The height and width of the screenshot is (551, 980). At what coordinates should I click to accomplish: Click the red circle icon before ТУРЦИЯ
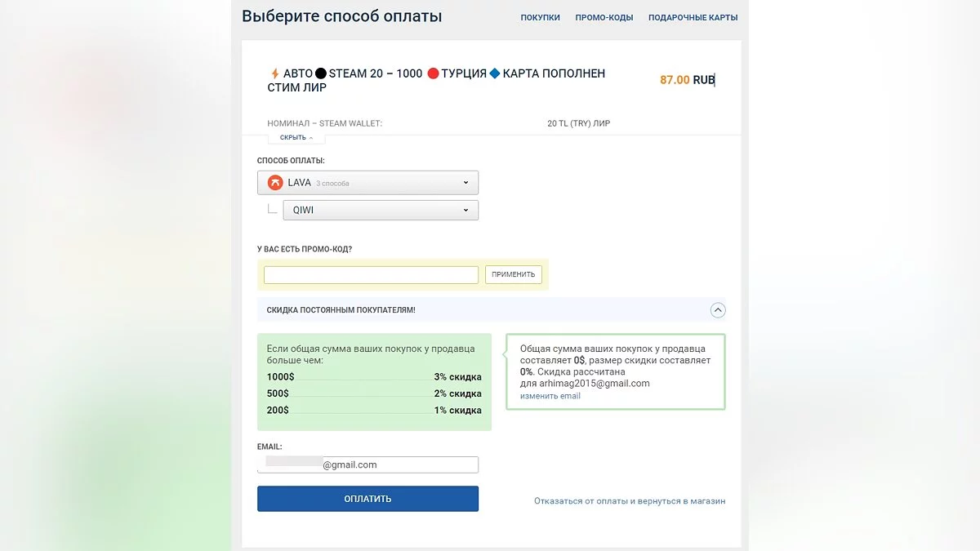(x=433, y=73)
